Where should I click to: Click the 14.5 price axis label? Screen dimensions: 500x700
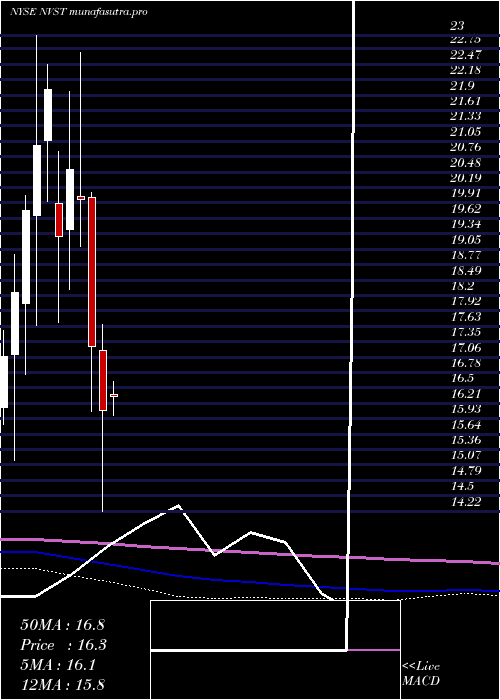(462, 486)
